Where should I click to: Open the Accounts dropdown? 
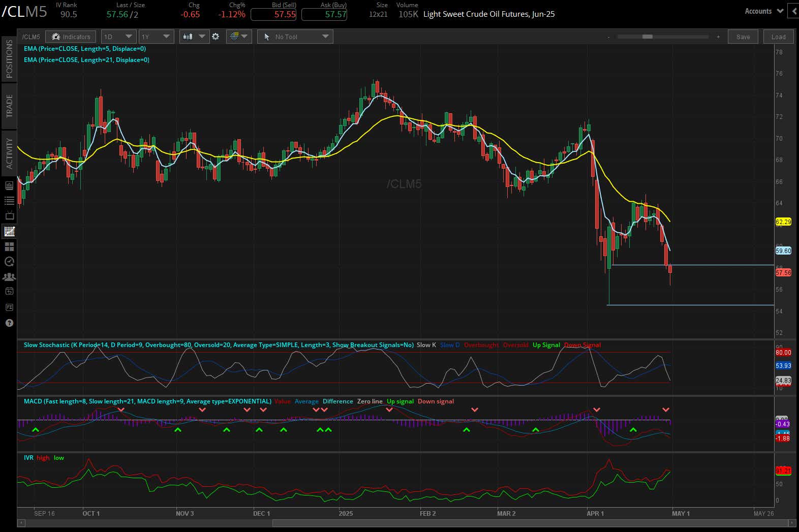pyautogui.click(x=764, y=11)
